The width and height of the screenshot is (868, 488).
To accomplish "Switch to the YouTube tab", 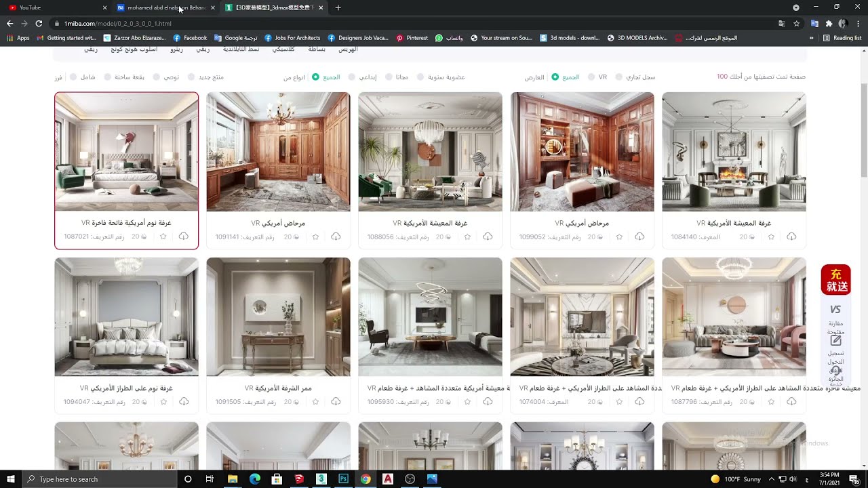I will tap(58, 7).
